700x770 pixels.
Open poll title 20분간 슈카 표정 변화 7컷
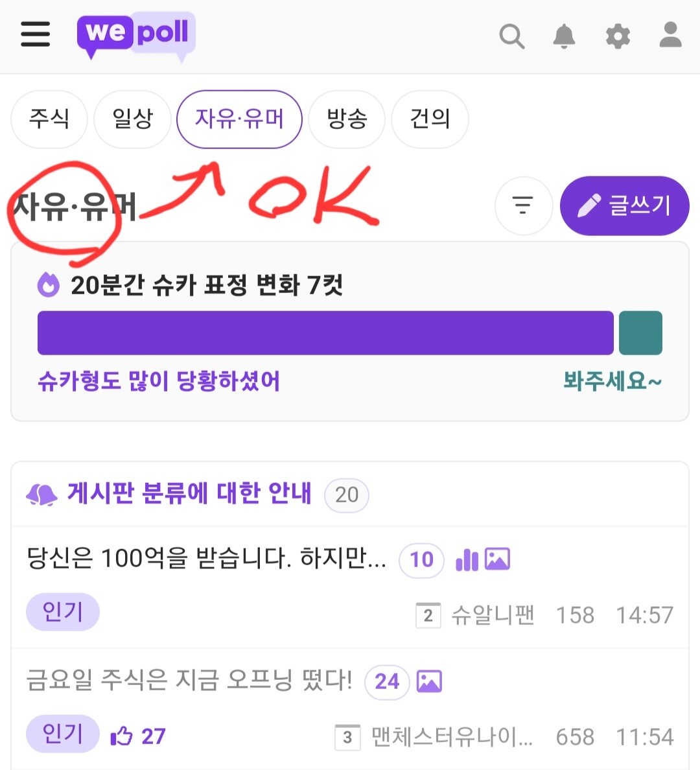tap(207, 285)
